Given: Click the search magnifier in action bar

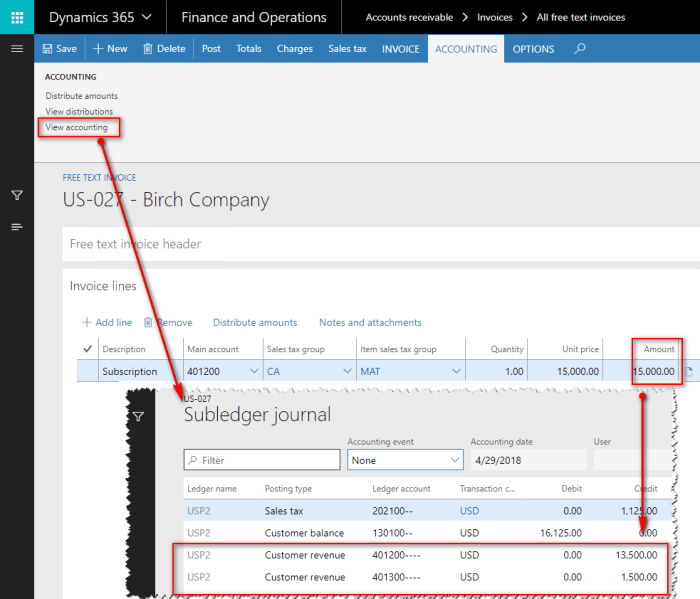Looking at the screenshot, I should (579, 48).
